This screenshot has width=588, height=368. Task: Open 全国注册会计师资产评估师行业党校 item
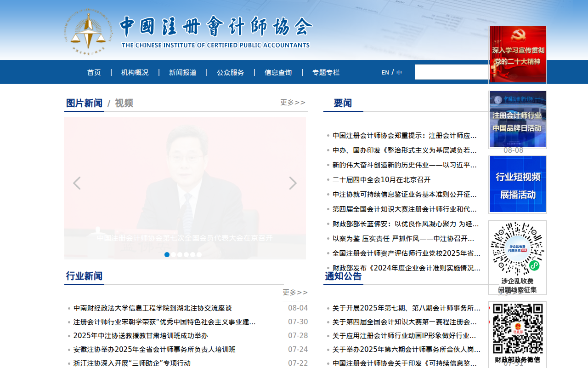407,253
